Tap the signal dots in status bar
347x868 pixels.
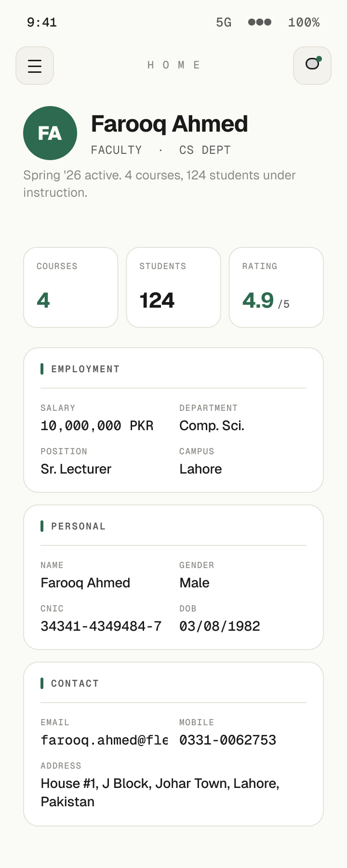pos(260,22)
